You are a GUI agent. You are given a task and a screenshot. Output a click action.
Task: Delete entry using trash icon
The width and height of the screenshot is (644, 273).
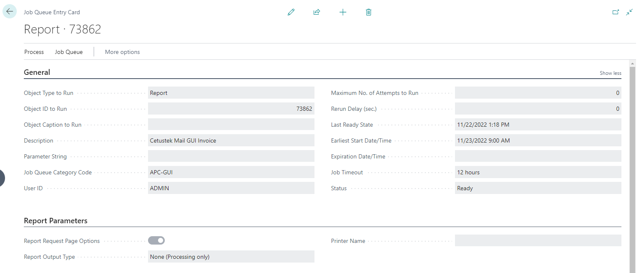[368, 12]
